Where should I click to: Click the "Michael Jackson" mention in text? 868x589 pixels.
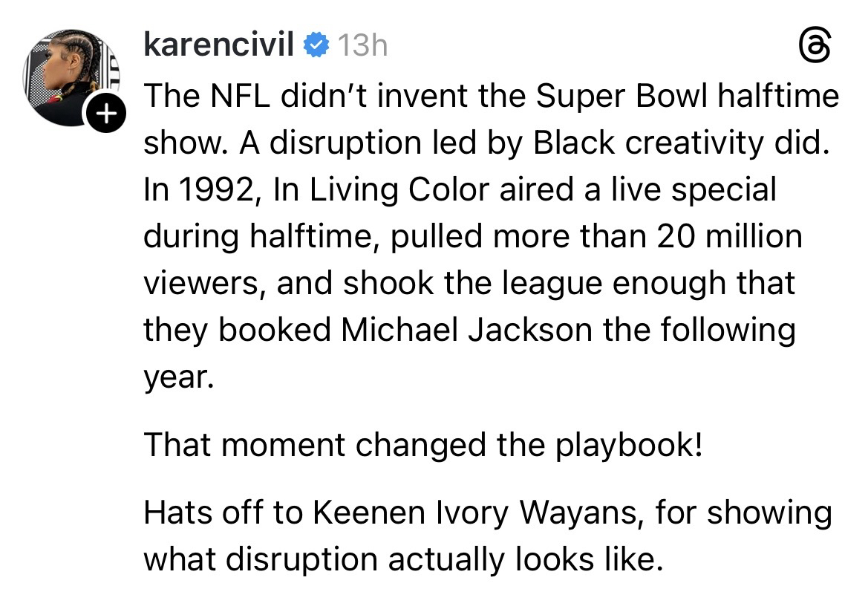(468, 329)
